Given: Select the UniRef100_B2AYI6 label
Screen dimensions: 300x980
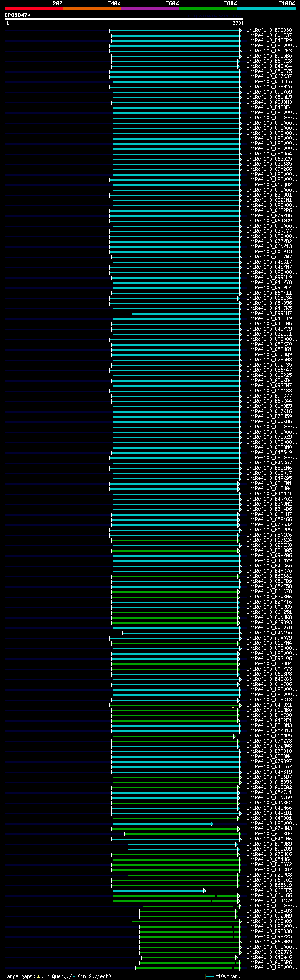Looking at the screenshot, I should pyautogui.click(x=269, y=602).
